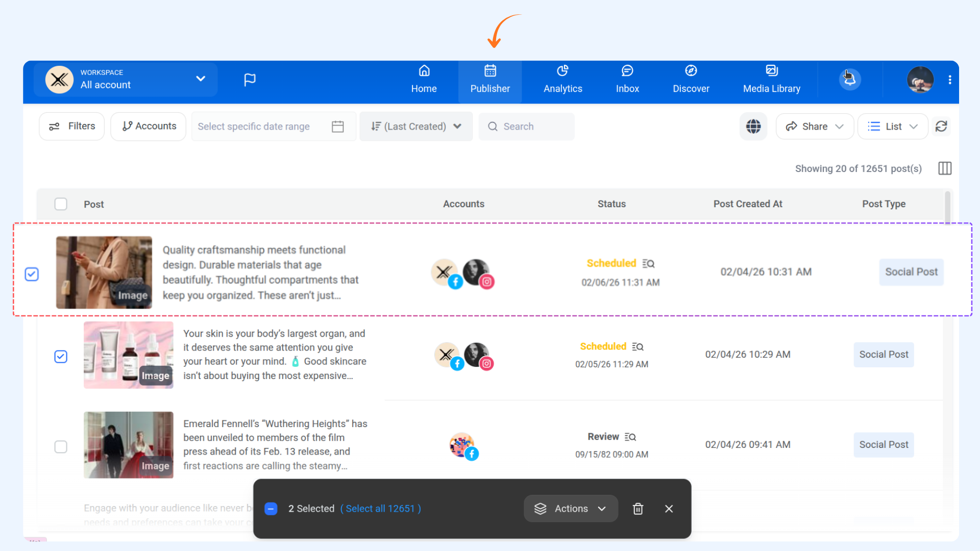The width and height of the screenshot is (980, 551).
Task: Click Facebook account avatar on skincare post
Action: tap(448, 356)
